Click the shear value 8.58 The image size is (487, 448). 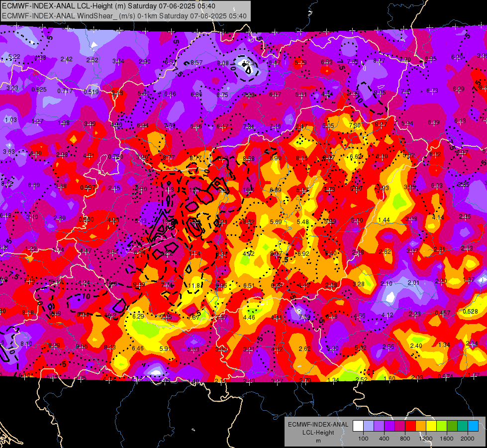[248, 159]
